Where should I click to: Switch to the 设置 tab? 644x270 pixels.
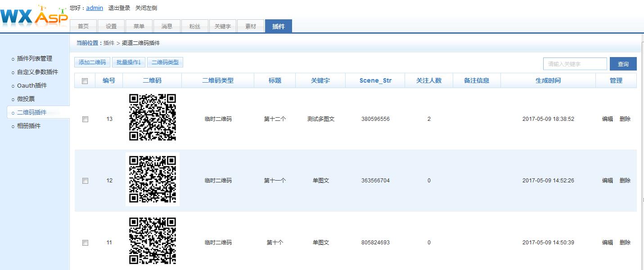click(x=111, y=26)
